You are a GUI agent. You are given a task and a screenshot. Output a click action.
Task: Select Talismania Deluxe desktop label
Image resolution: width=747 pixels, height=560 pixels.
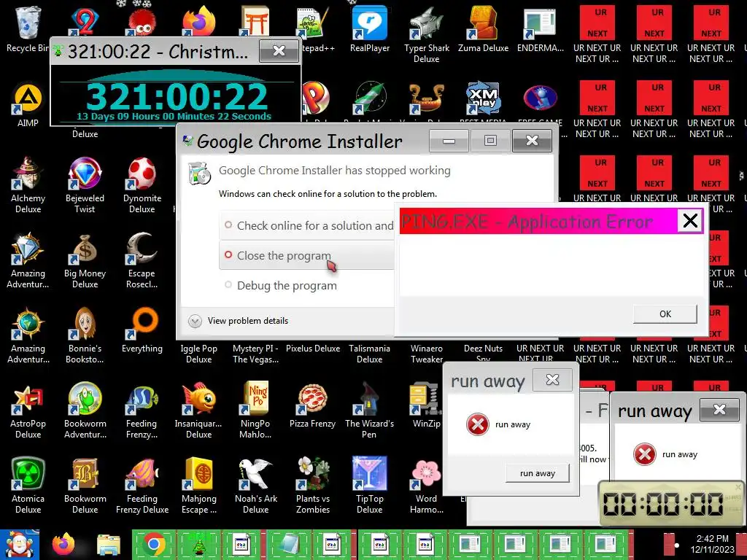(369, 354)
